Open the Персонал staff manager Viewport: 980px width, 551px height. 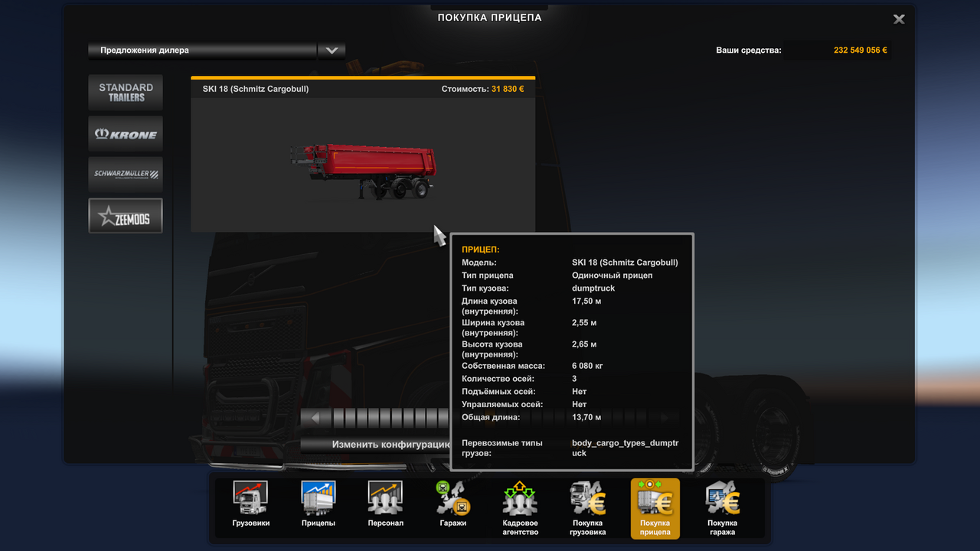click(x=385, y=504)
